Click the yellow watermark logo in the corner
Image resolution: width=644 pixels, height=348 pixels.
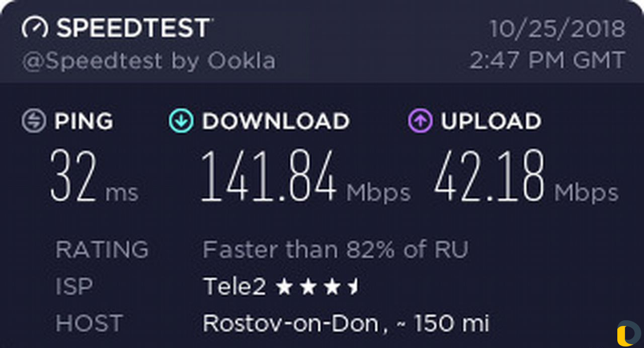[x=628, y=333]
